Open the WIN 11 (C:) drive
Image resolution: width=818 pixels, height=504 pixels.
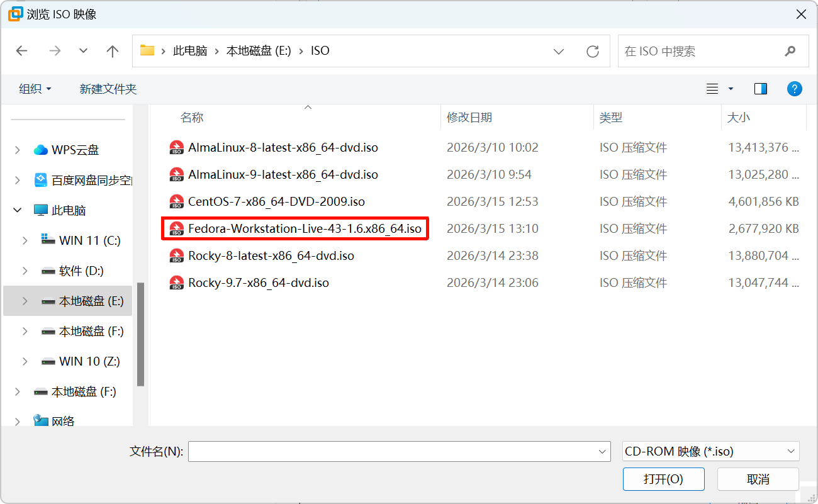[90, 240]
